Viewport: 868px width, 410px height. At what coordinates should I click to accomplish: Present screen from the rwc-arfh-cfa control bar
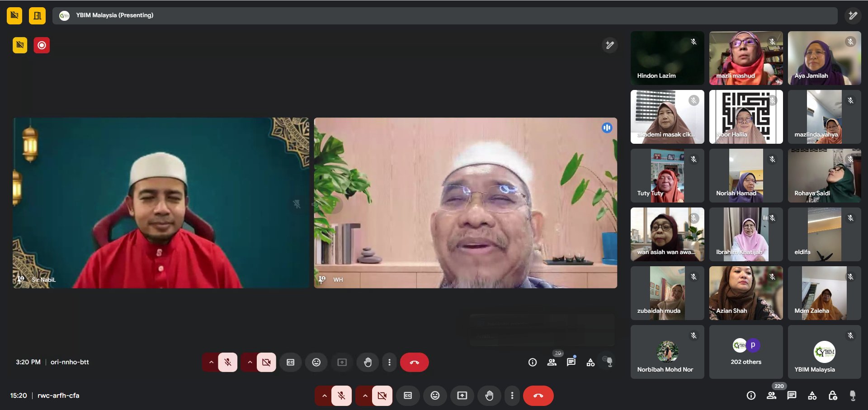[462, 396]
